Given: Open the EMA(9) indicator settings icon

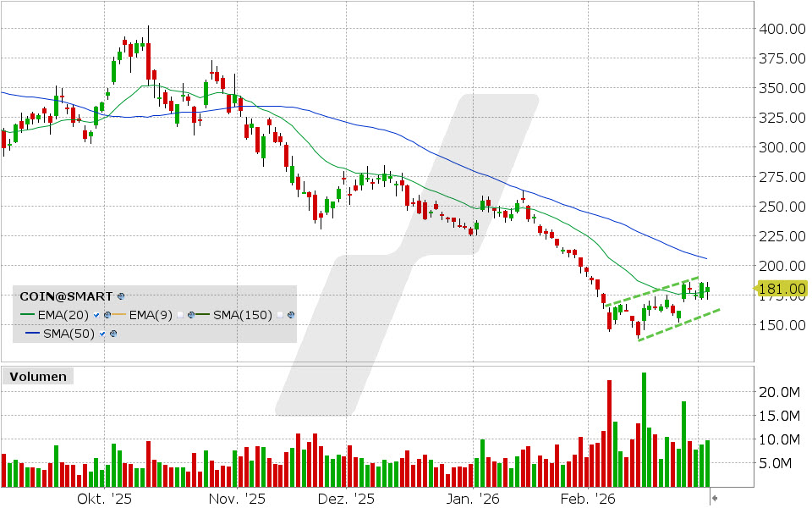Looking at the screenshot, I should (x=192, y=315).
